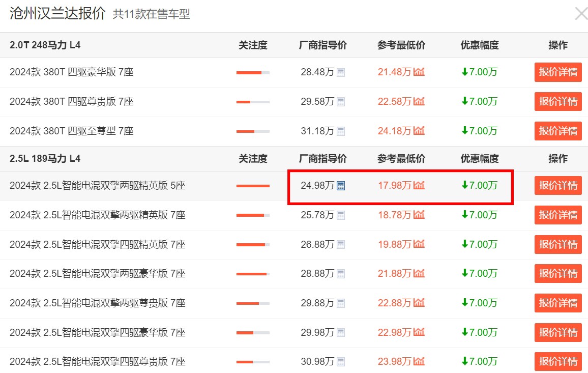Open model 2.5L智能电混双擎四驱豪华版 7座
The image size is (588, 373).
click(98, 332)
